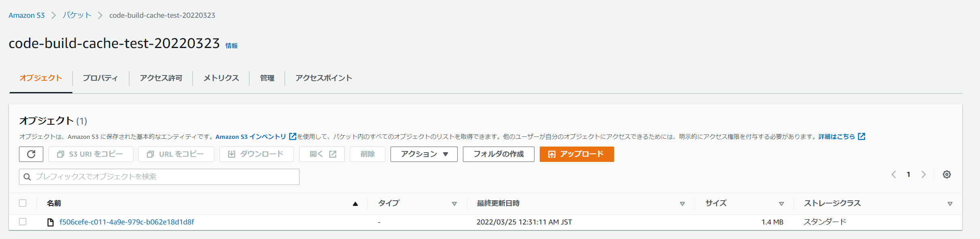Click the ダウンロード button
The width and height of the screenshot is (980, 239).
257,154
